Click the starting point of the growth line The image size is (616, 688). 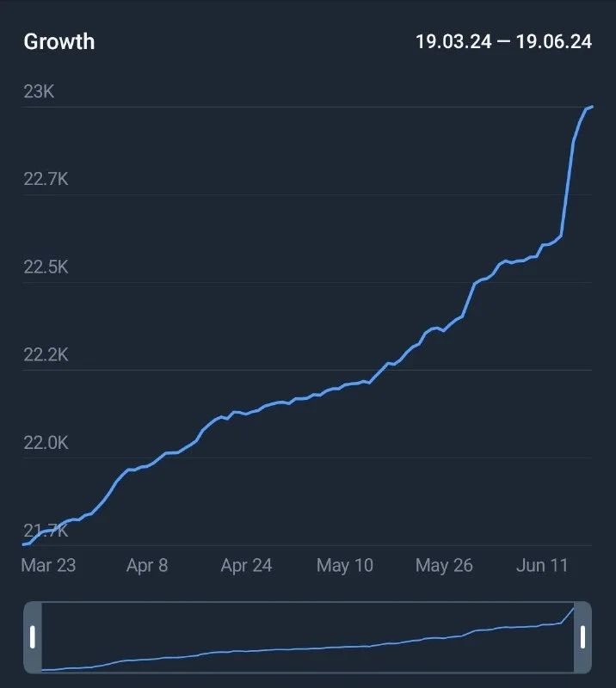(x=25, y=544)
